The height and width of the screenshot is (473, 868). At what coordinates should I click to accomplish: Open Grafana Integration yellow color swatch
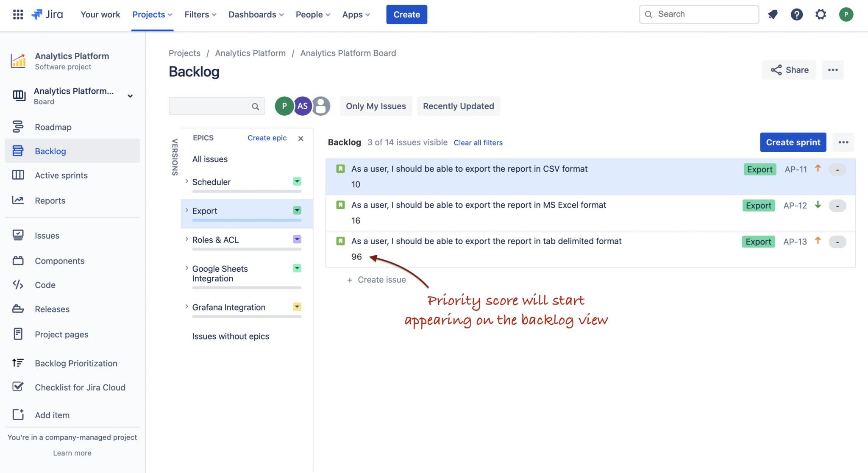(297, 307)
